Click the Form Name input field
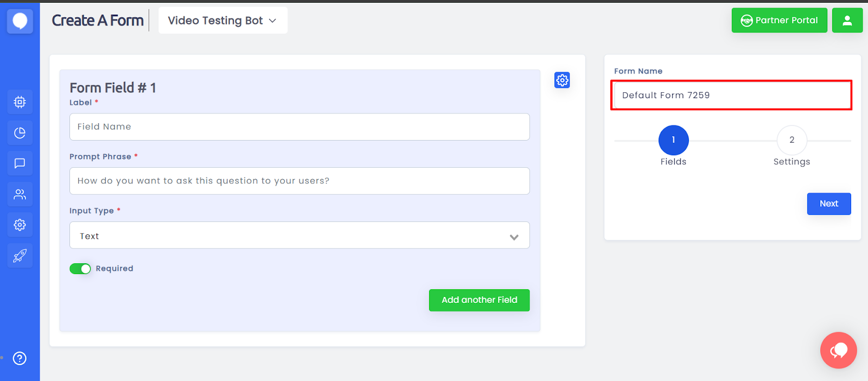The image size is (868, 381). tap(731, 96)
